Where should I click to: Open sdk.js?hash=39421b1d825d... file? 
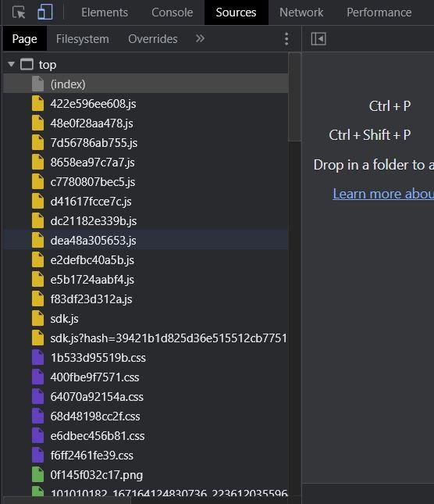[x=145, y=338]
